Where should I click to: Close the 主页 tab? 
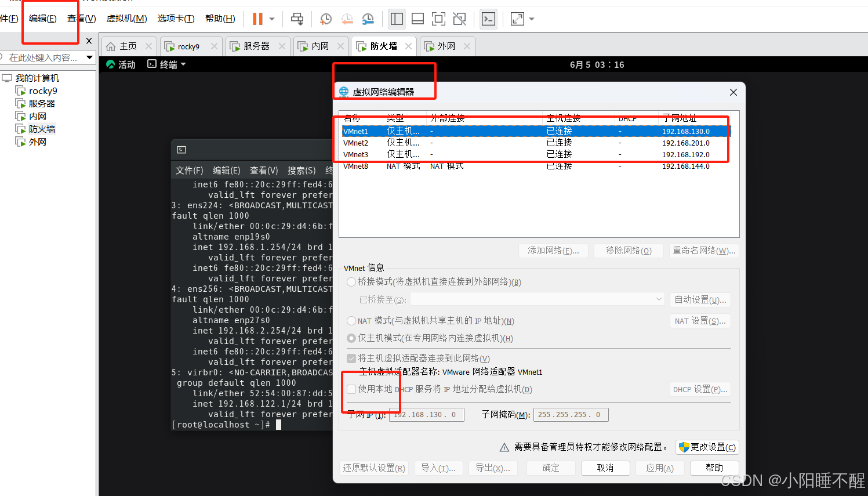tap(148, 46)
